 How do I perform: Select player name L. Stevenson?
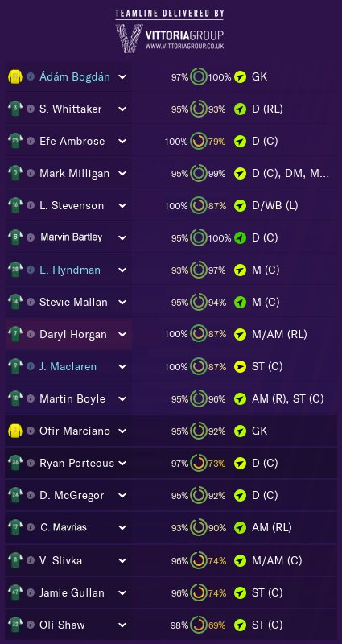72,205
